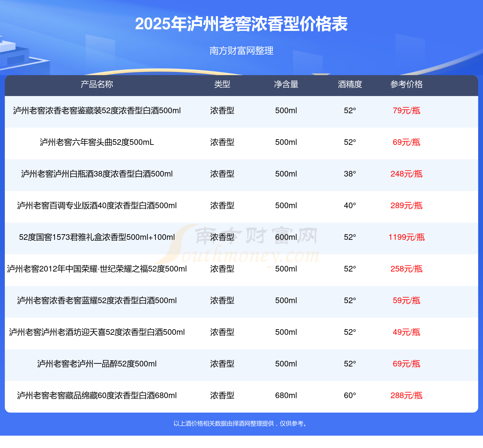Click the 净含量 column header
The image size is (483, 448).
tap(286, 84)
